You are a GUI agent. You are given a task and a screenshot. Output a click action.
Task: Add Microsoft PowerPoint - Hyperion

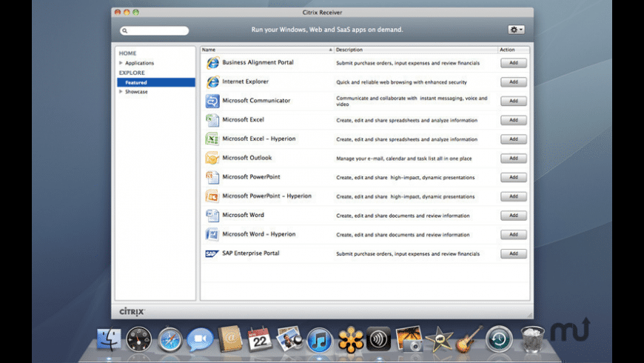coord(514,196)
